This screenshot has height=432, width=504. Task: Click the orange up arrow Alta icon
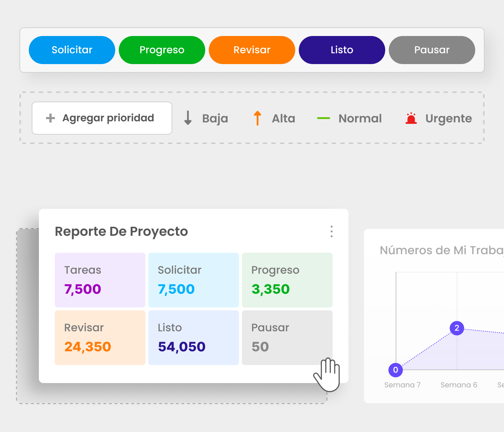257,118
